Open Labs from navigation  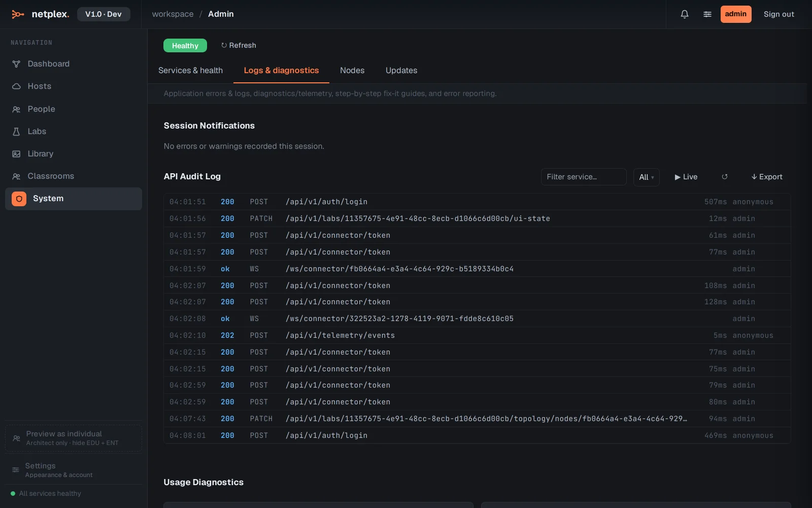click(x=74, y=132)
